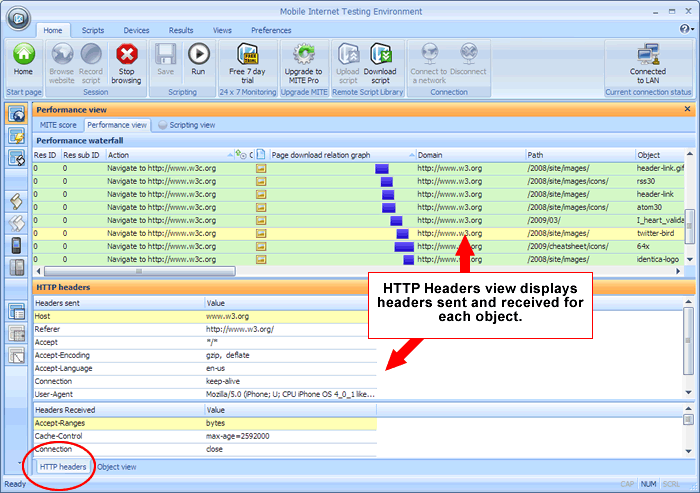Click the right arrow of the waterfall horizontal scrollbar
The height and width of the screenshot is (493, 700).
[678, 271]
